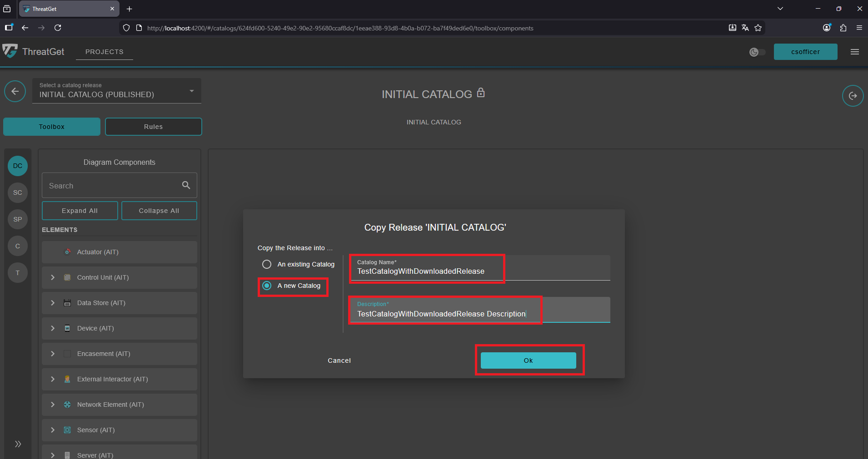Select the 'A new Catalog' radio option

click(x=267, y=286)
